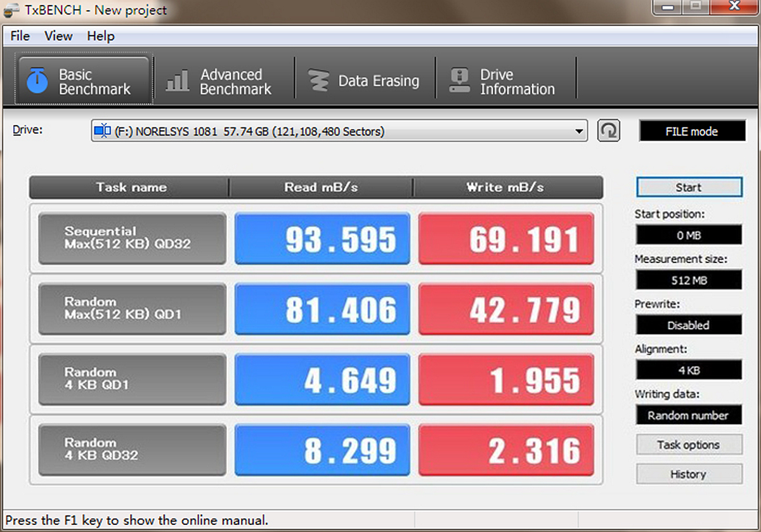This screenshot has width=761, height=532.
Task: Expand the Drive selection dropdown arrow
Action: coord(578,132)
